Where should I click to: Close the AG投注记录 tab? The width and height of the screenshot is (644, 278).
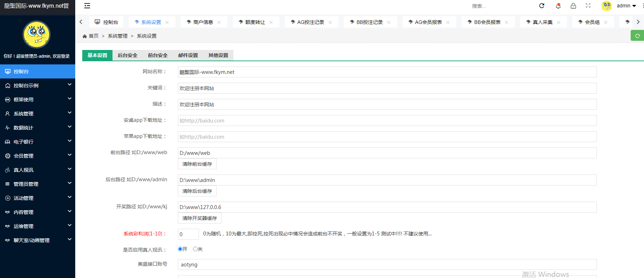coord(330,22)
